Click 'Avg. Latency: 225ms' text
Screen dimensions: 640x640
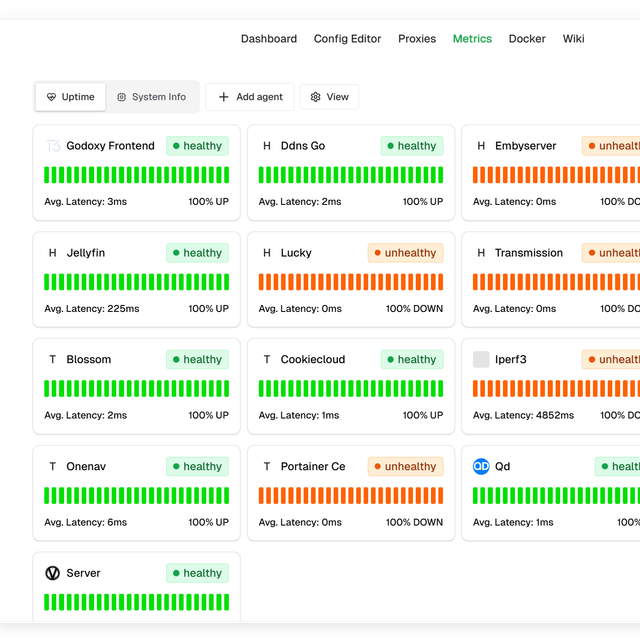tap(92, 309)
